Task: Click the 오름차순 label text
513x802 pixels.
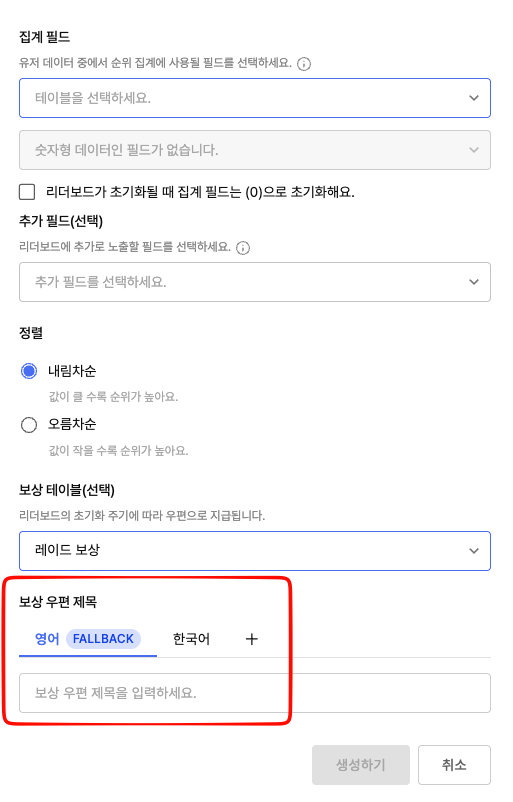Action: [72, 425]
